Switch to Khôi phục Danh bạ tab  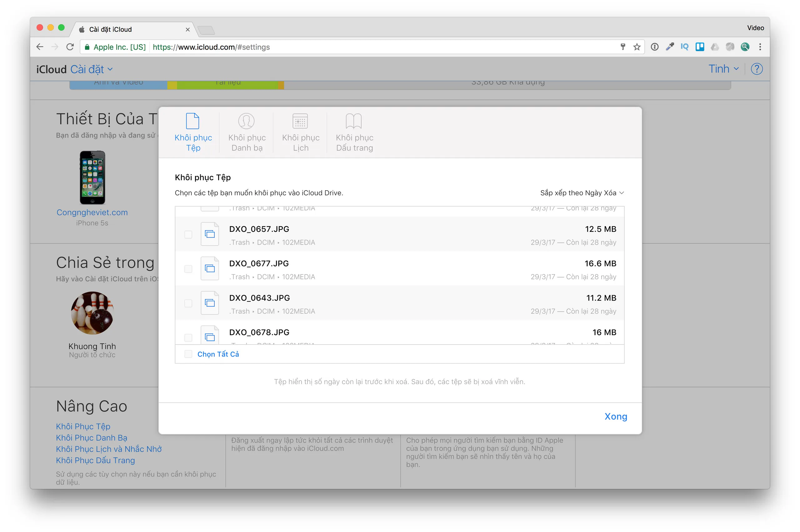pyautogui.click(x=247, y=132)
